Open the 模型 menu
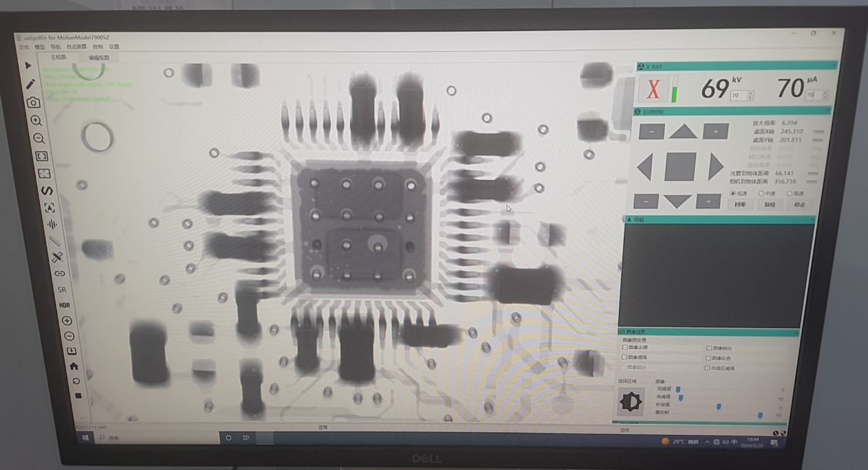868x470 pixels. coord(40,47)
